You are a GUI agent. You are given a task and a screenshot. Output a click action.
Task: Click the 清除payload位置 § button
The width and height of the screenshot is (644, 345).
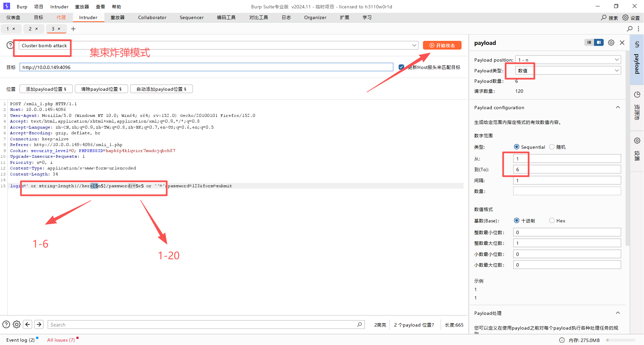tap(101, 89)
